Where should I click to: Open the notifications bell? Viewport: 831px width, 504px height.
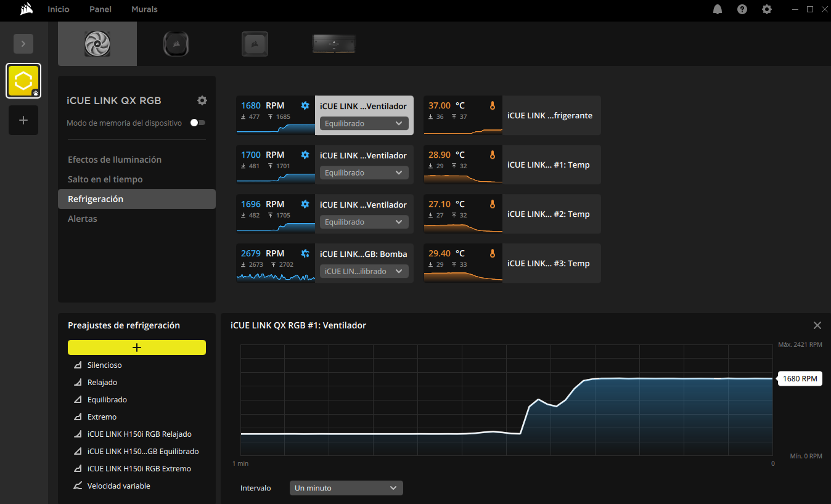(x=718, y=9)
